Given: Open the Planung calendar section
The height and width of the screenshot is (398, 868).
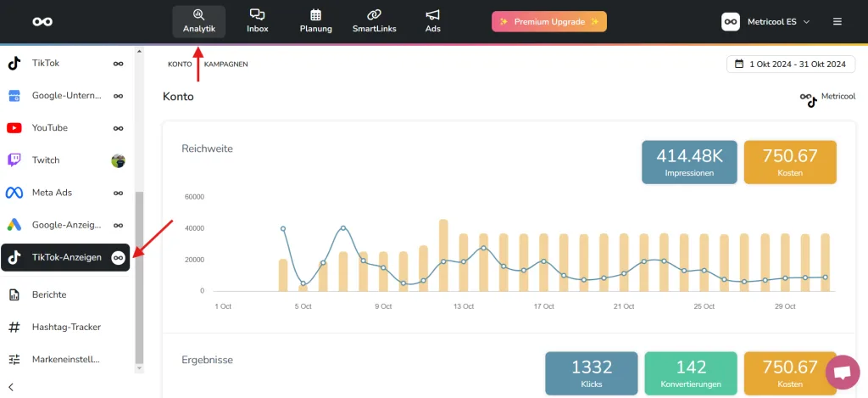Looking at the screenshot, I should click(x=315, y=21).
